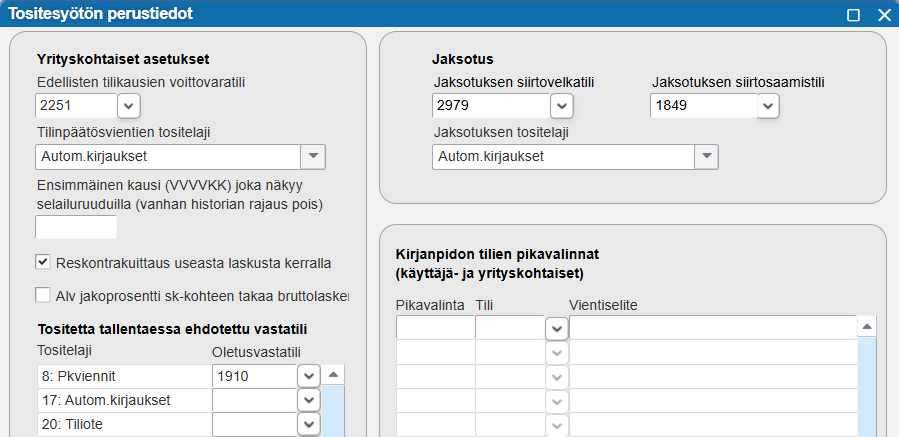Click the first Vientiselite input cell
899x437 pixels.
(x=713, y=327)
